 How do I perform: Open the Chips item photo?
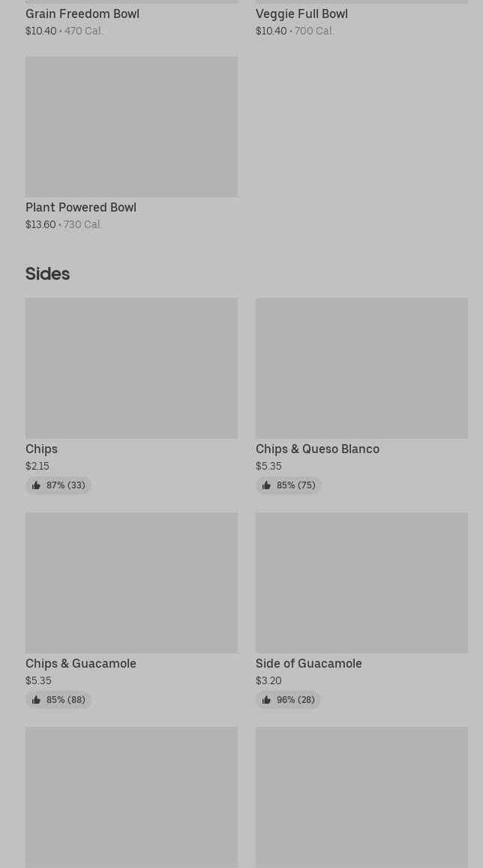(131, 368)
